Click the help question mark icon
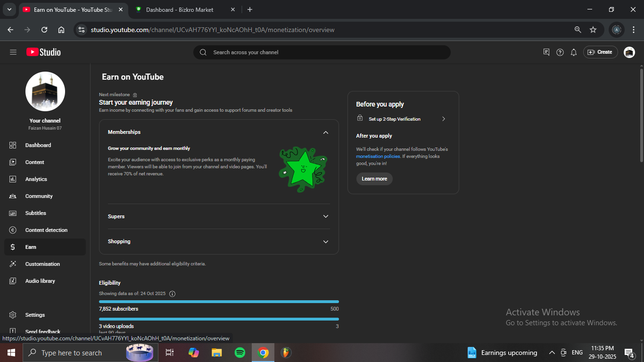The image size is (644, 362). coord(560,52)
